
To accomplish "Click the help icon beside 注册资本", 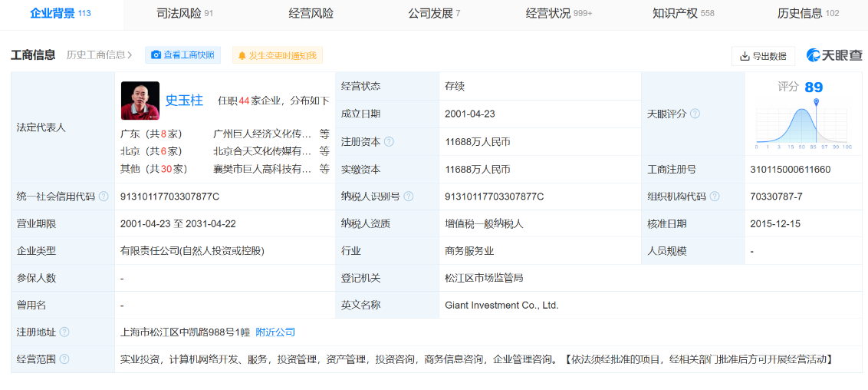I will pyautogui.click(x=389, y=141).
